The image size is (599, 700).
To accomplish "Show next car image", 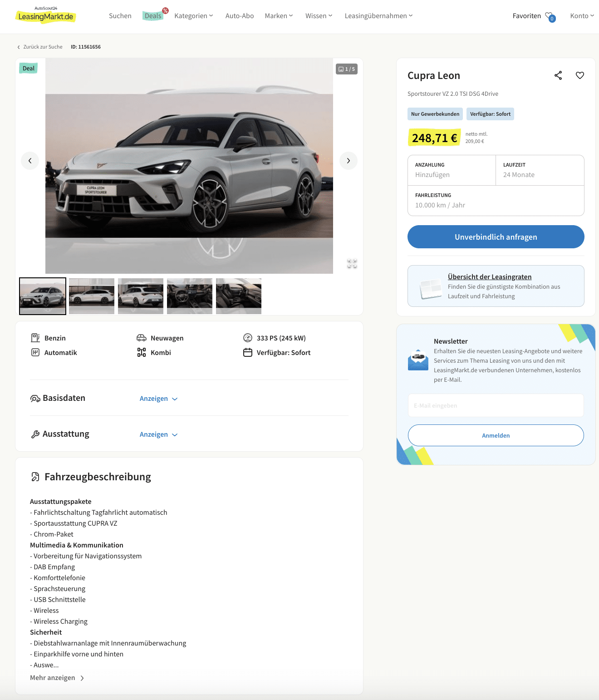I will [349, 161].
